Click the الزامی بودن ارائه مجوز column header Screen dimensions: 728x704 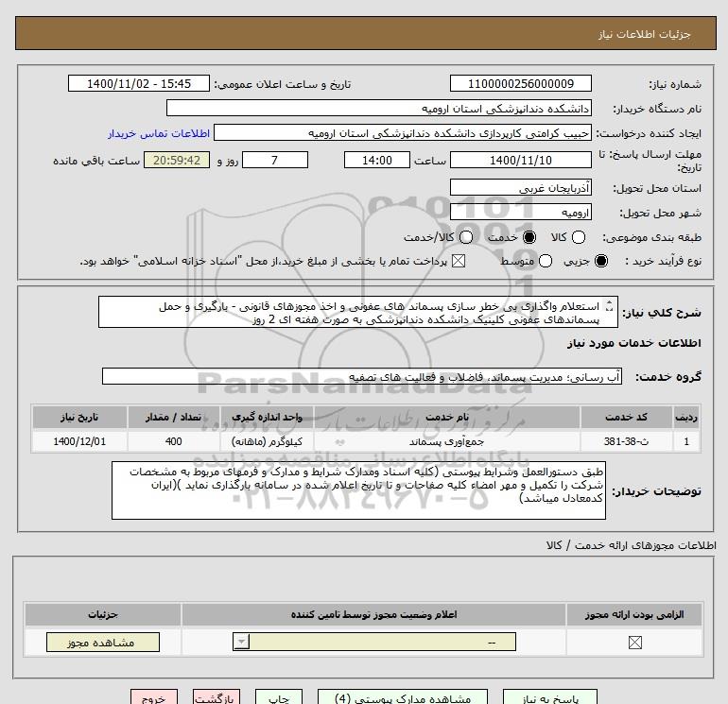click(634, 614)
